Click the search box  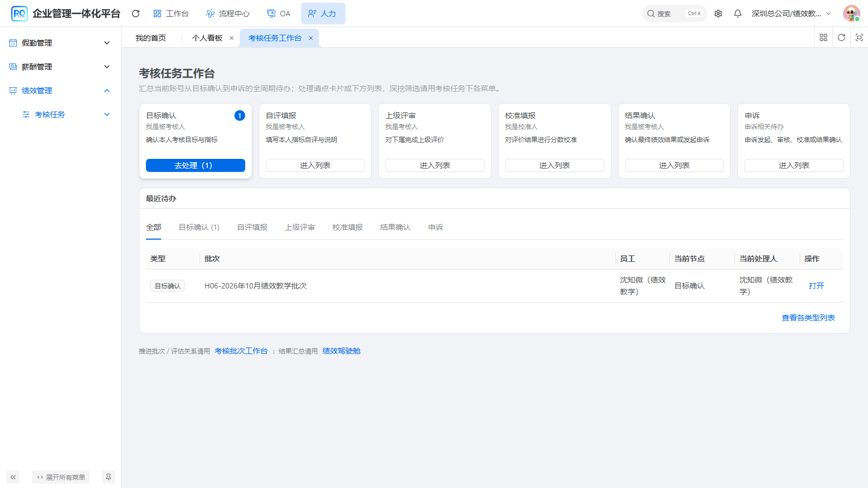point(674,14)
